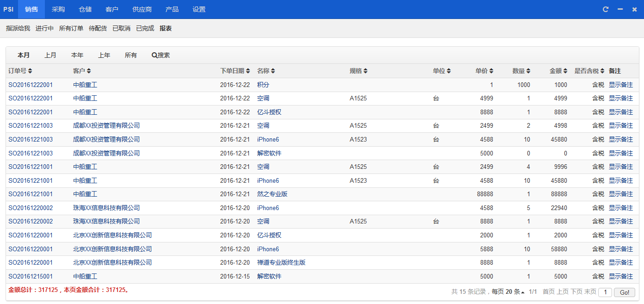644x304 pixels.
Task: Switch to the 上月 filter tab
Action: click(x=50, y=56)
